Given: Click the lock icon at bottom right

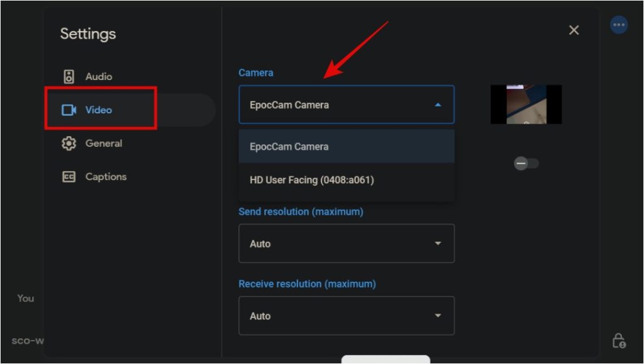Looking at the screenshot, I should (x=619, y=341).
